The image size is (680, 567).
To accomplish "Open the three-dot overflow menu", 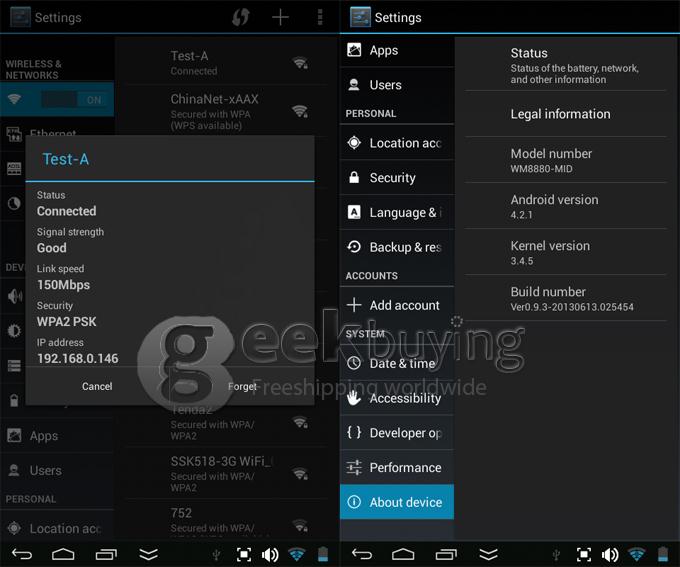I will coord(320,17).
